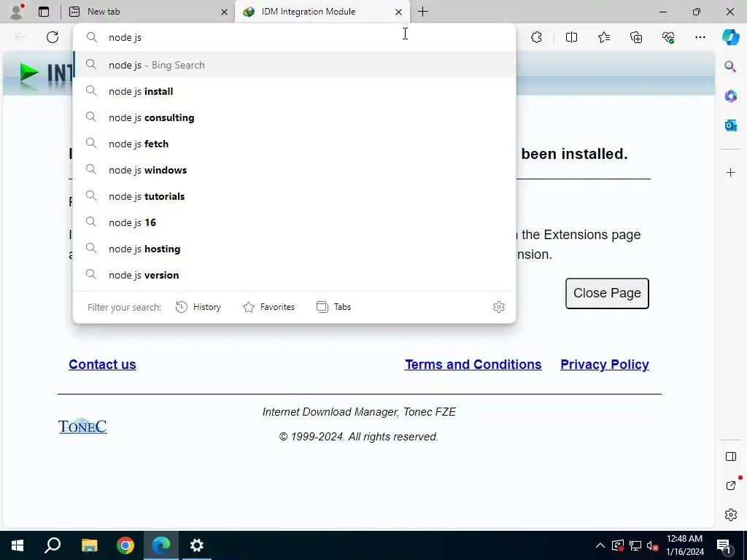Screen dimensions: 747x560
Task: Open Outlook in the sidebar
Action: point(730,125)
